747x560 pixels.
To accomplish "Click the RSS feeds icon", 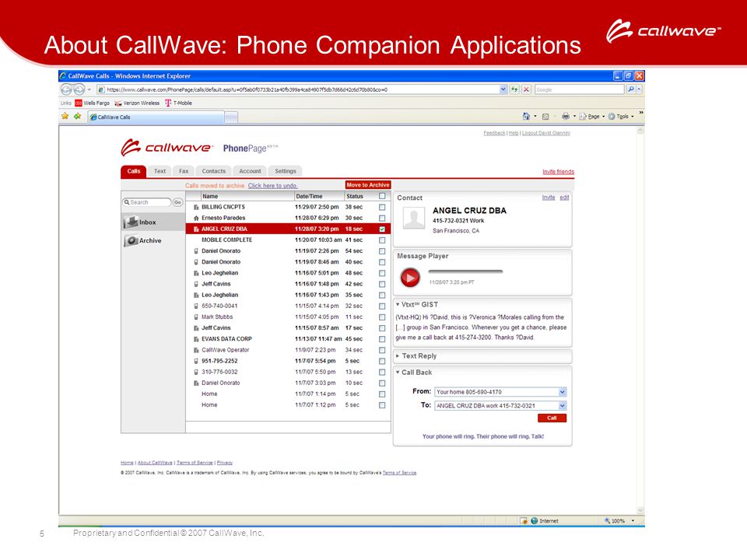I will click(545, 117).
